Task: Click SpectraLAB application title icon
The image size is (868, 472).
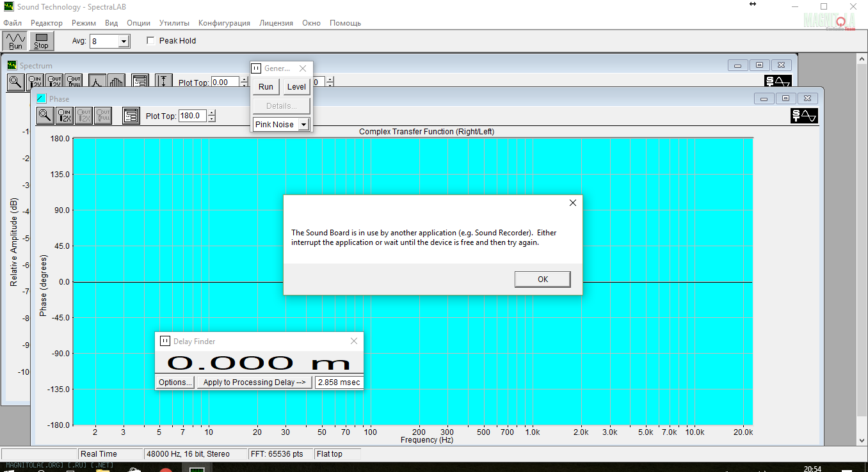Action: (x=8, y=7)
